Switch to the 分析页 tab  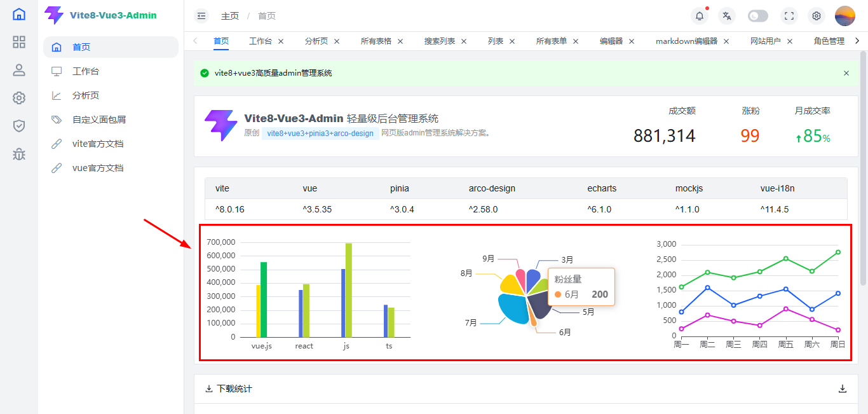(x=316, y=41)
